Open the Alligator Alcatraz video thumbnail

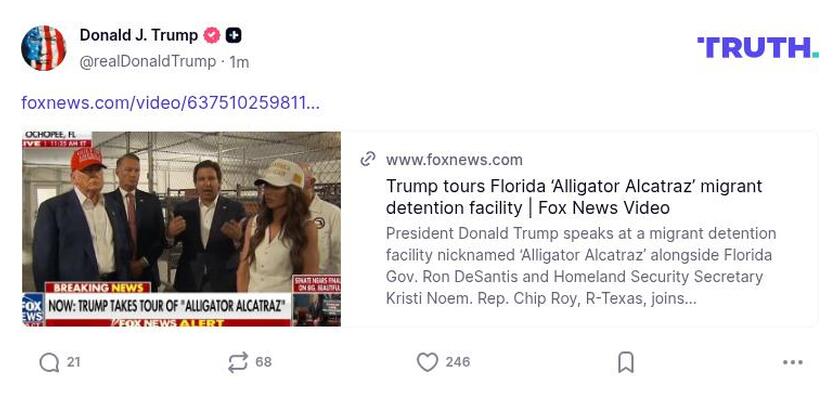point(181,229)
